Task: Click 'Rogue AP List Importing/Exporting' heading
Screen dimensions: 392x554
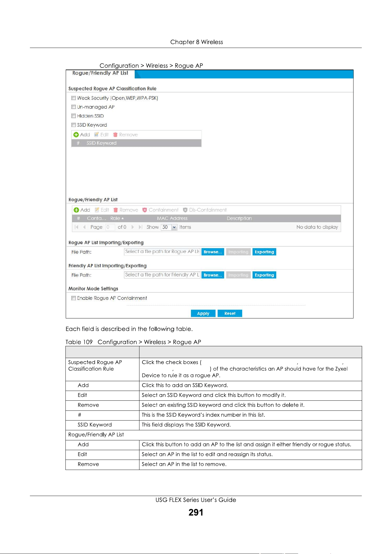Action: pos(106,243)
